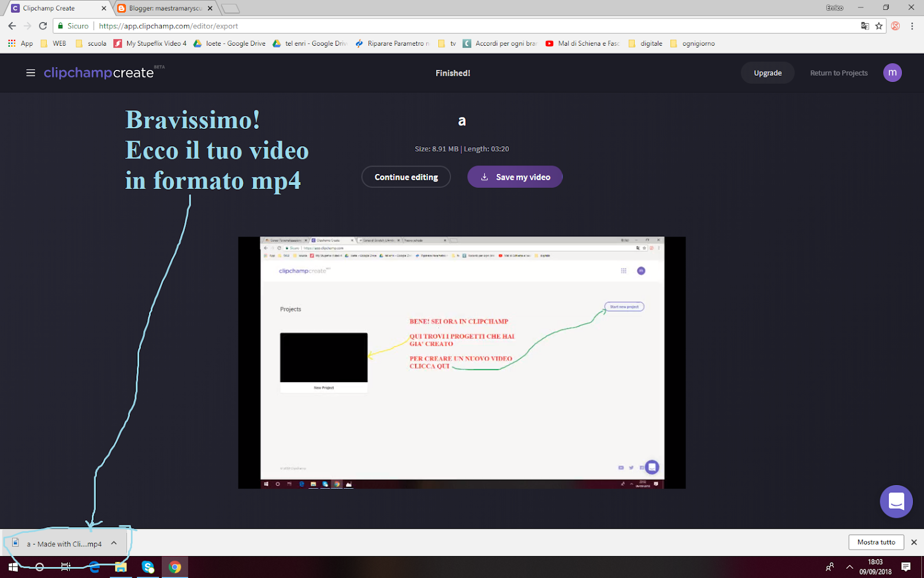Open Mal di Schiena YouTube bookmark

(x=582, y=43)
